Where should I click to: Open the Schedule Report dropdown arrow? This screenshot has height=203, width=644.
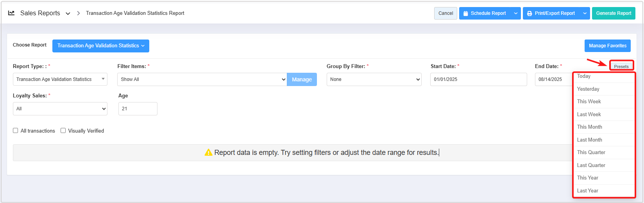click(x=516, y=13)
